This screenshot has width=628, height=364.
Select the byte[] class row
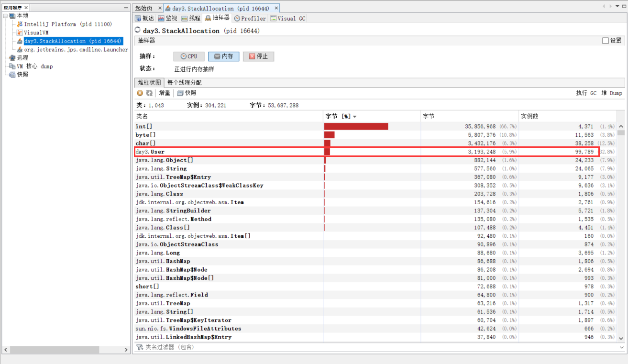[x=375, y=135]
